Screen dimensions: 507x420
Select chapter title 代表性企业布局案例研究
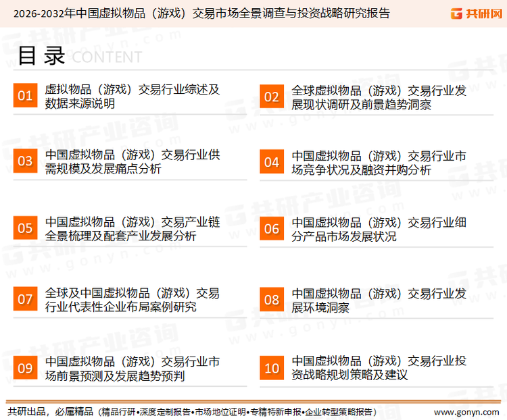132,300
